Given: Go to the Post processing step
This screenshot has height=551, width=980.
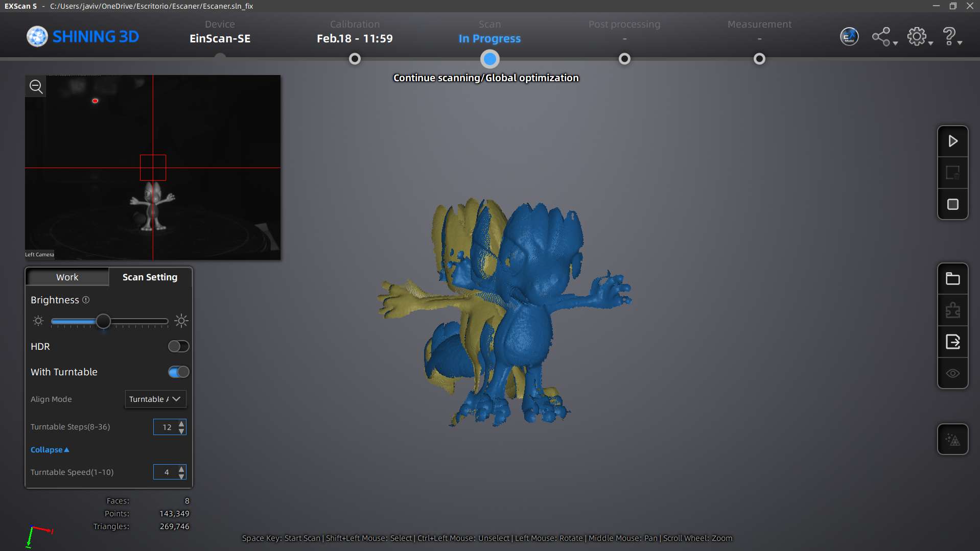Looking at the screenshot, I should coord(624,32).
